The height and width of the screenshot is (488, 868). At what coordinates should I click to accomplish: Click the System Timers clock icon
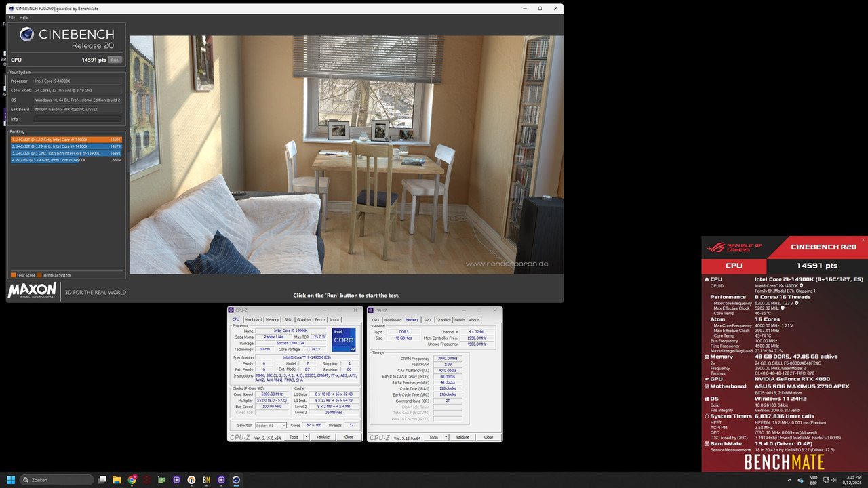click(706, 416)
